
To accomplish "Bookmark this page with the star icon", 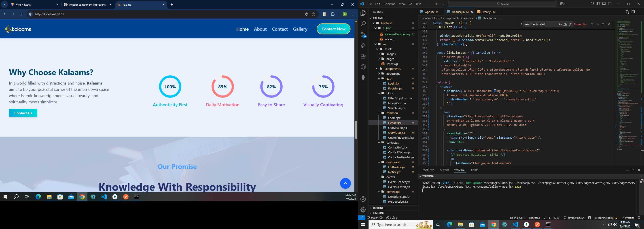I will point(314,14).
